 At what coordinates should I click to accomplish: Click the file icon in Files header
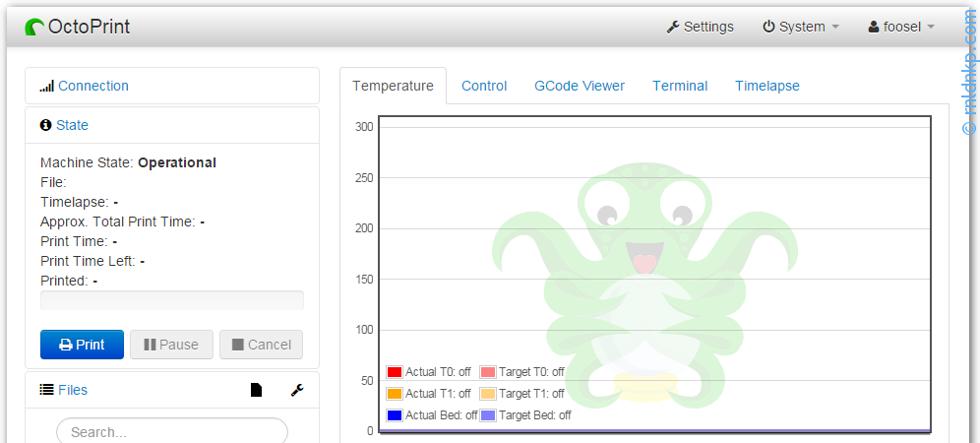(257, 390)
